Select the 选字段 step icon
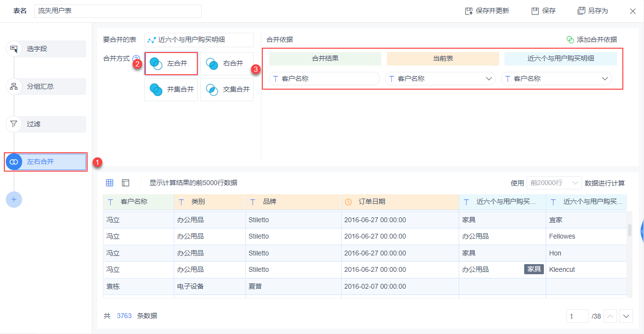 [x=14, y=49]
